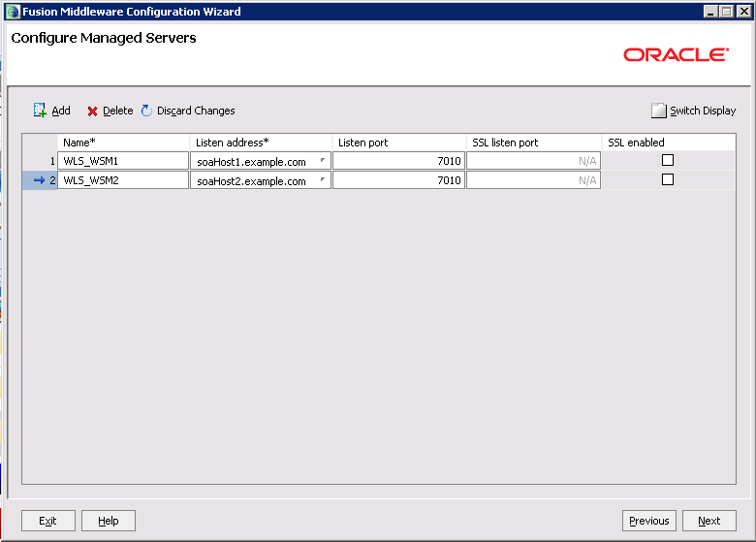Enable SSL for WLS_WSM2

(x=668, y=179)
